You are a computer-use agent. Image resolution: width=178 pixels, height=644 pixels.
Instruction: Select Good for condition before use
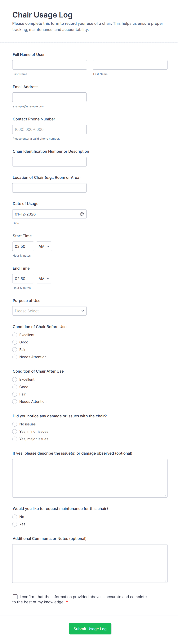pos(15,342)
